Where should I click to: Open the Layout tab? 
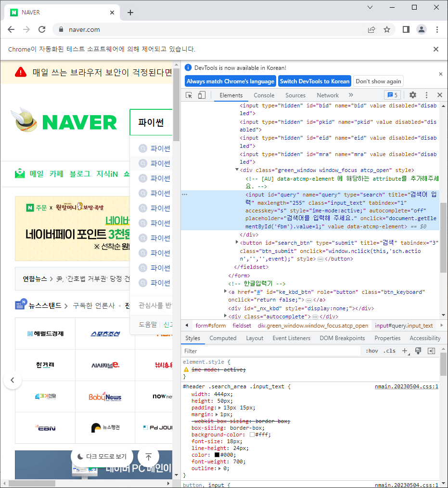[x=255, y=338]
